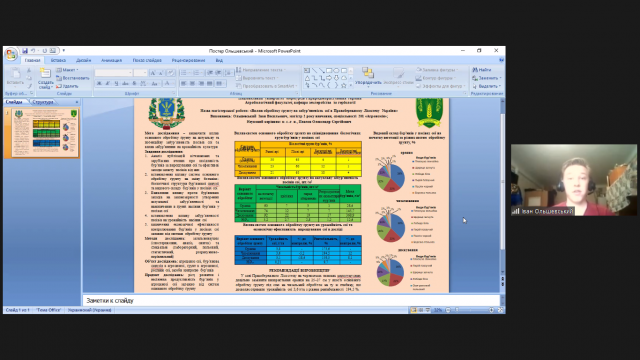The width and height of the screenshot is (640, 360).
Task: Toggle Bold (Ж) formatting
Action: click(x=99, y=83)
